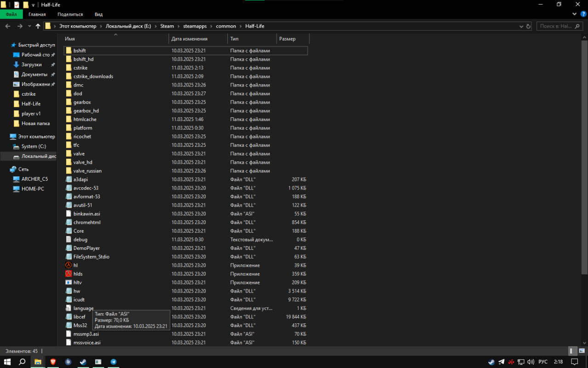This screenshot has width=588, height=368.
Task: Open Windows Start menu
Action: 7,362
